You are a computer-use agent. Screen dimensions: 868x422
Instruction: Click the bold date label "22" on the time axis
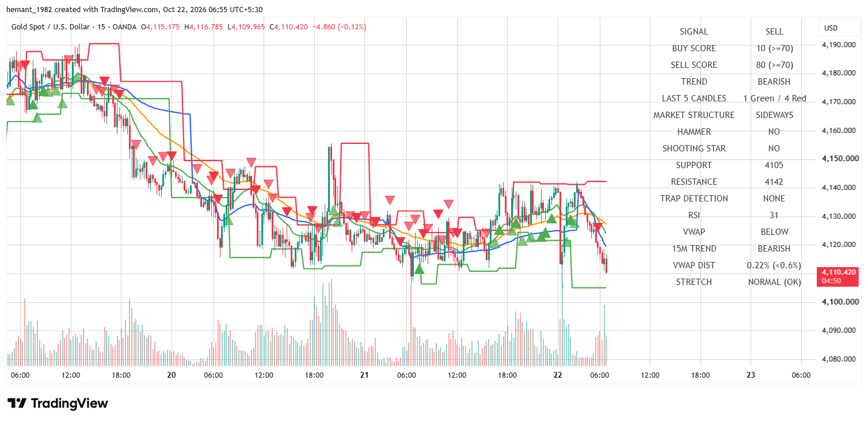point(557,375)
